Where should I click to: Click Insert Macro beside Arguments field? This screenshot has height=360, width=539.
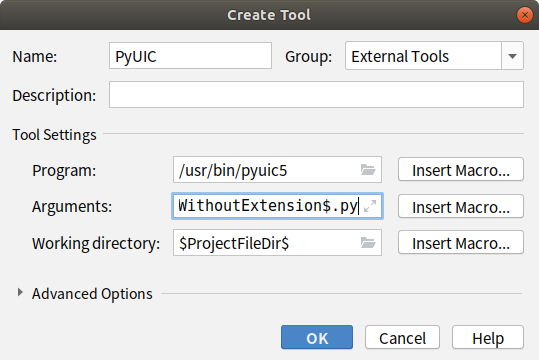coord(461,206)
